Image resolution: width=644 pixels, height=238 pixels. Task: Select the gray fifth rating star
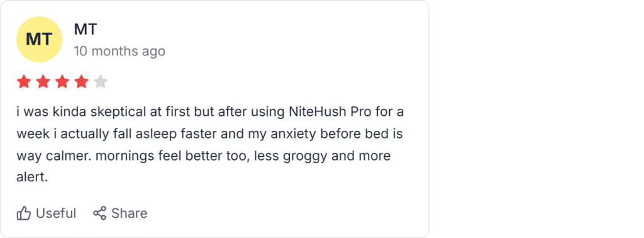tap(101, 82)
